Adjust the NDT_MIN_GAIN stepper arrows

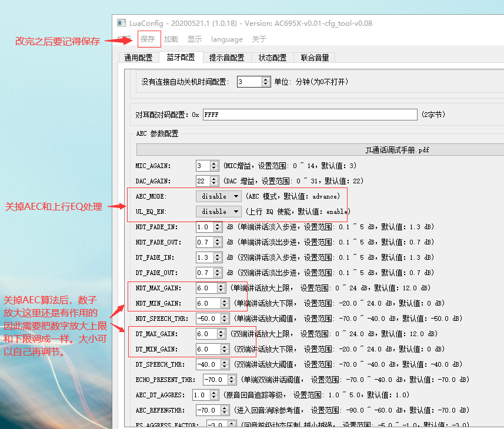tap(225, 303)
